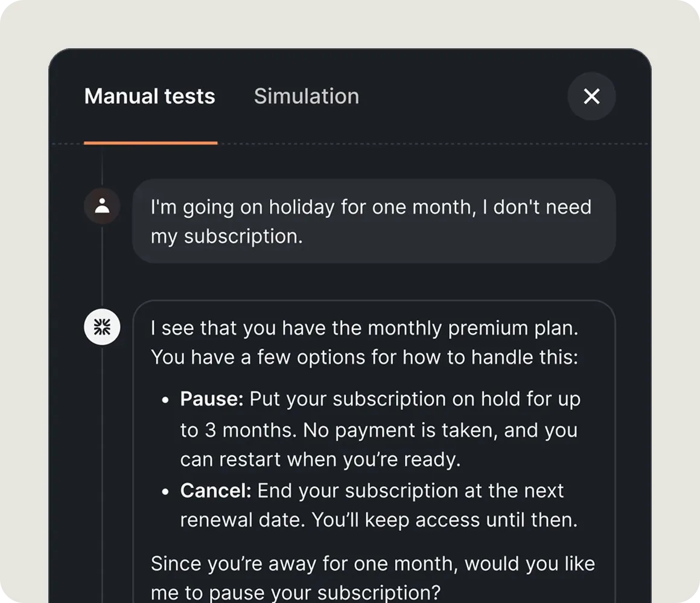Click the X icon in the dark circle

[591, 96]
